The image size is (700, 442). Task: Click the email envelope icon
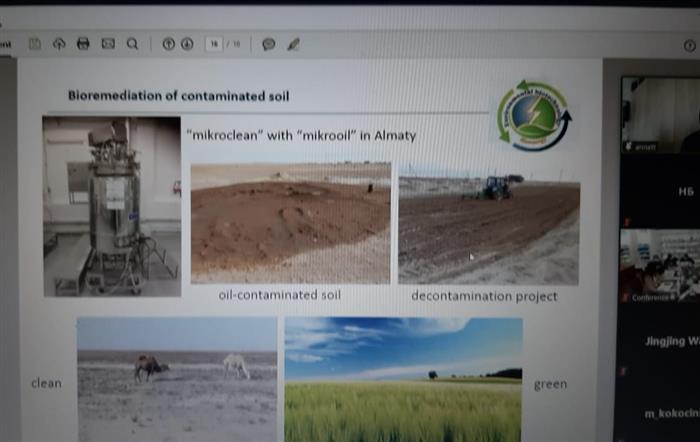pos(108,44)
